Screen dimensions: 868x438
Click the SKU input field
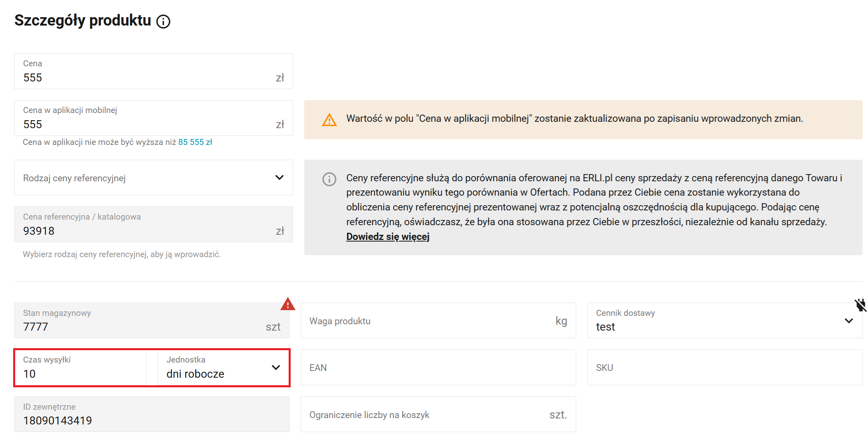coord(724,368)
